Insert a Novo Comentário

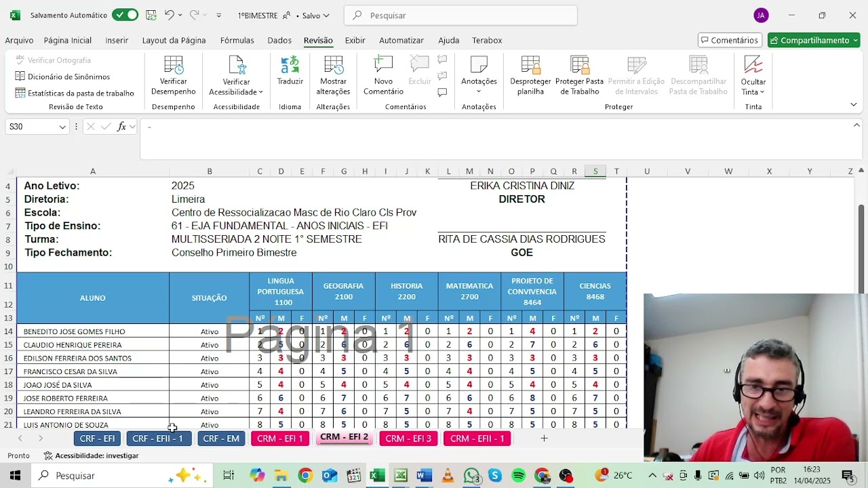[383, 75]
